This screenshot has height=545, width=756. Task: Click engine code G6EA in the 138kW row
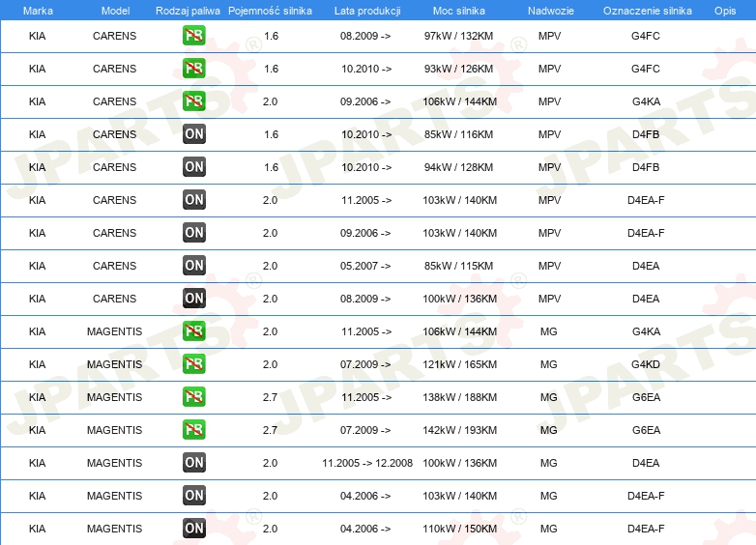tap(646, 397)
